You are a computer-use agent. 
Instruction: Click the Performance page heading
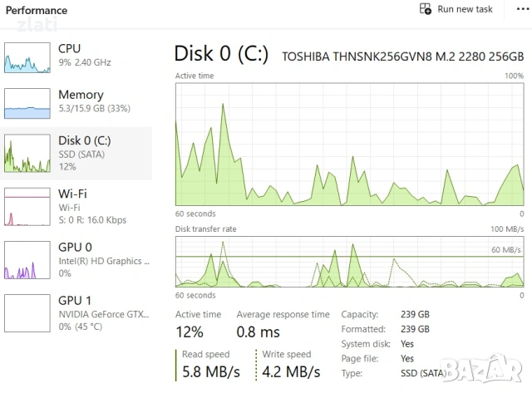pos(37,11)
